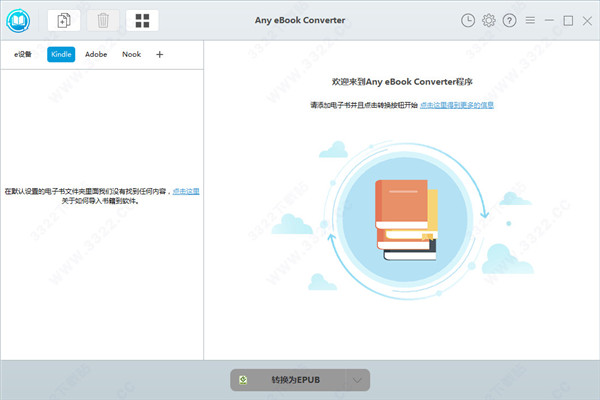Add an eBook file with the add-file icon

[x=64, y=20]
